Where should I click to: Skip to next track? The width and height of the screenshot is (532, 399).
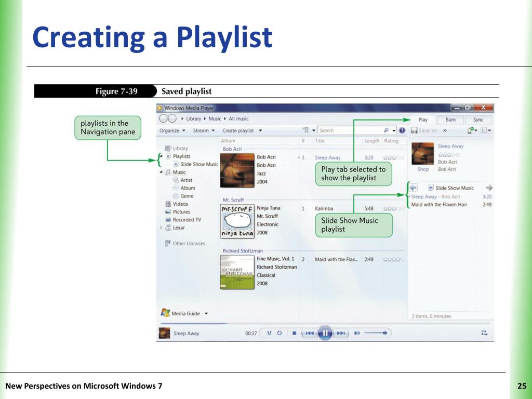(x=341, y=333)
